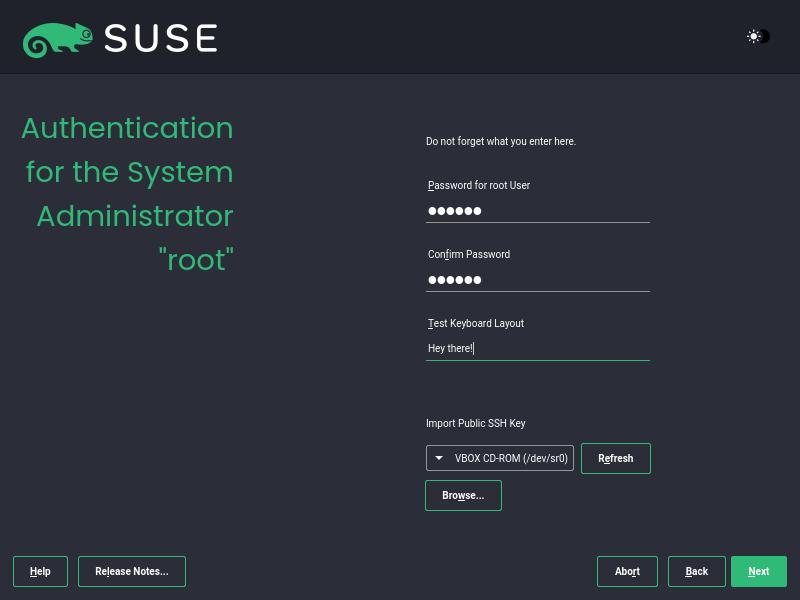Open the VBOX CD-ROM device dropdown
Viewport: 800px width, 600px height.
pyautogui.click(x=499, y=458)
